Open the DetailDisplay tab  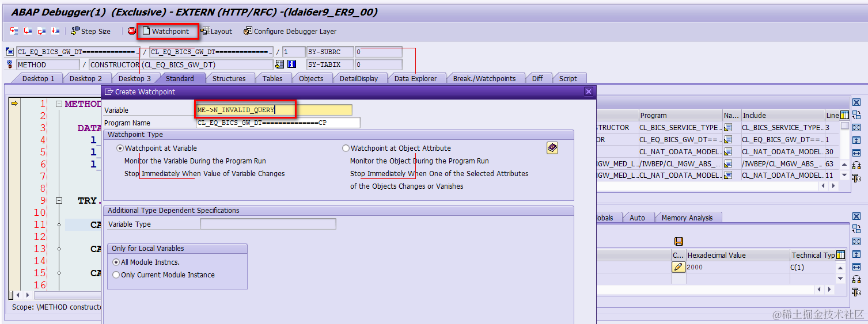click(x=359, y=78)
